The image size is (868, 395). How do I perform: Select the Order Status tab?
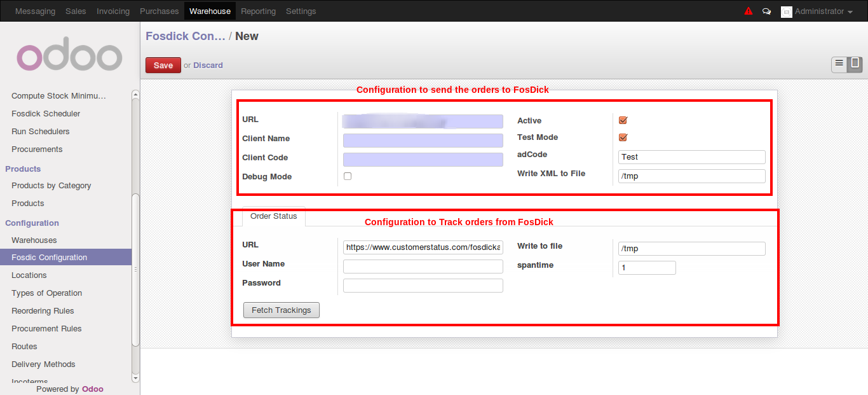(x=274, y=216)
